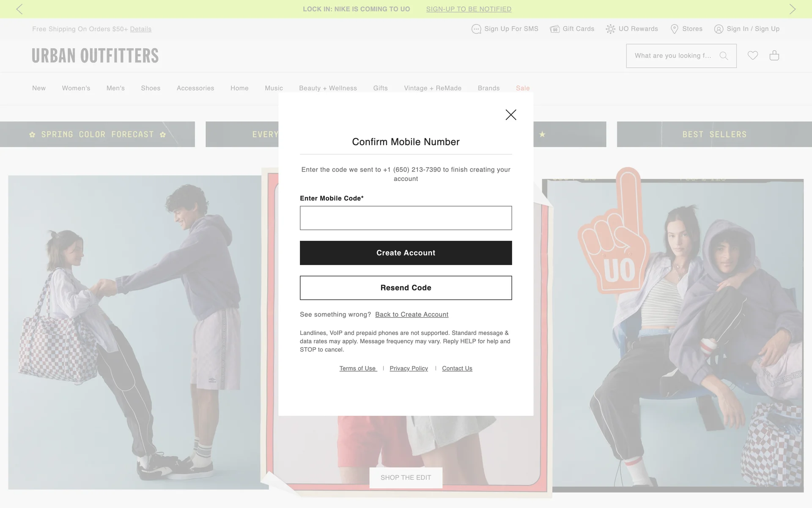812x508 pixels.
Task: Click the Stores location pin icon
Action: [675, 29]
